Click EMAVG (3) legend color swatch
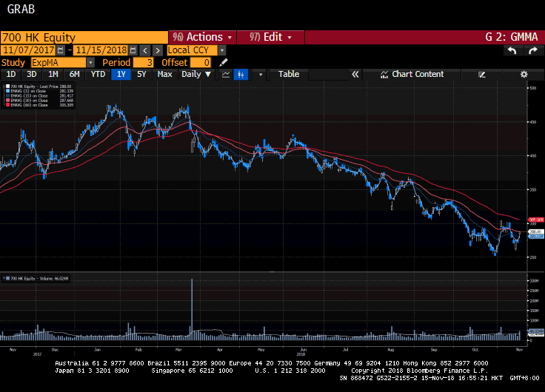The width and height of the screenshot is (545, 392). click(7, 91)
